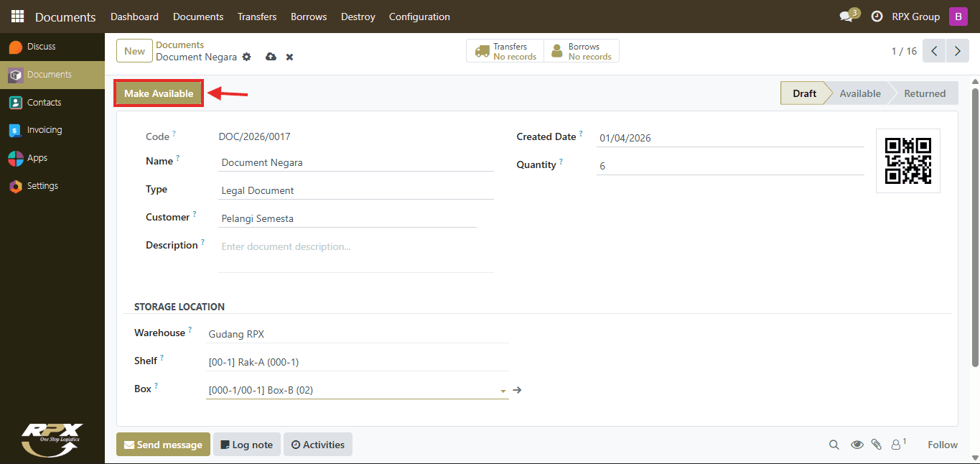This screenshot has height=464, width=980.
Task: Go to previous record with left chevron
Action: [934, 51]
